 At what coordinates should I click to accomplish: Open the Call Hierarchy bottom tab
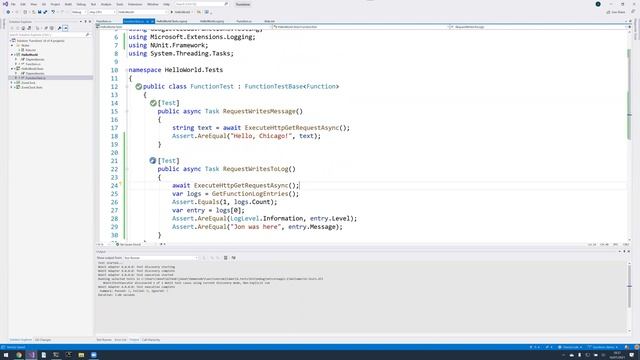(151, 340)
